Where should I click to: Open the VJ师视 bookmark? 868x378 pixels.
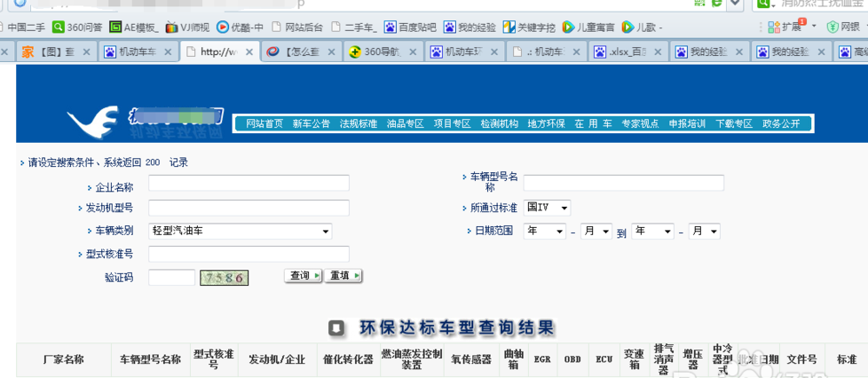tap(187, 27)
